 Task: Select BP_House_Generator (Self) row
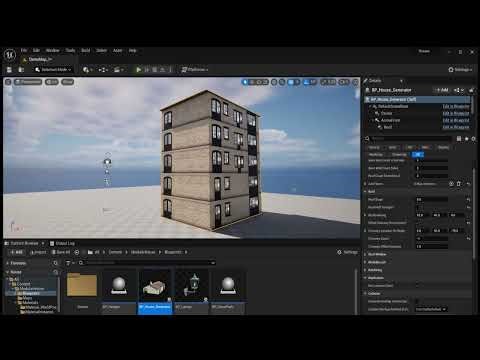point(417,99)
